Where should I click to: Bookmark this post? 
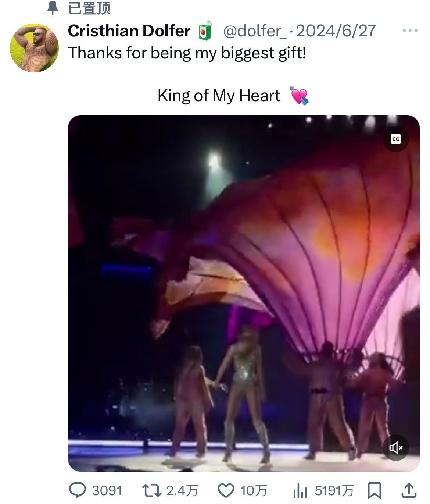[x=375, y=490]
